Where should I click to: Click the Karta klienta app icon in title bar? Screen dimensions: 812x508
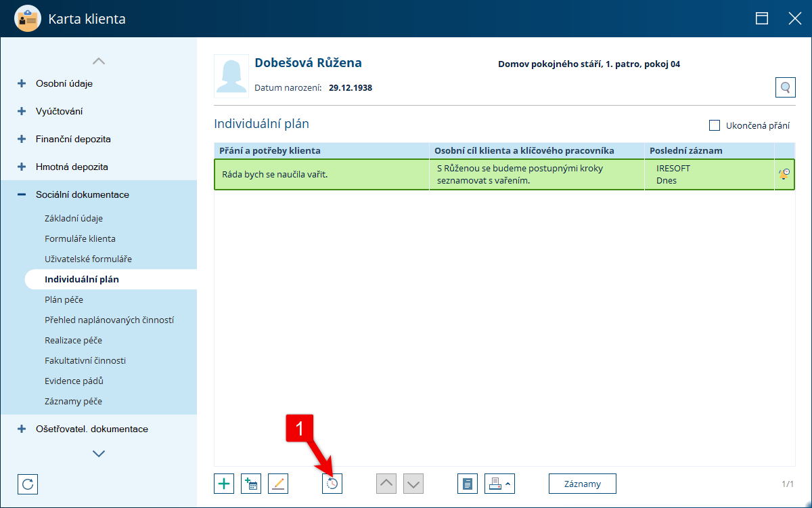pyautogui.click(x=28, y=18)
